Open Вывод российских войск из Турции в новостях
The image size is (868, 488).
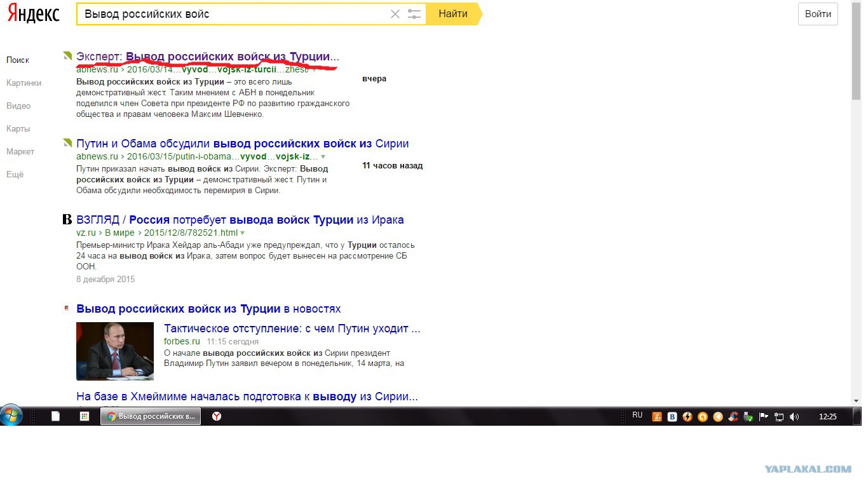[208, 309]
